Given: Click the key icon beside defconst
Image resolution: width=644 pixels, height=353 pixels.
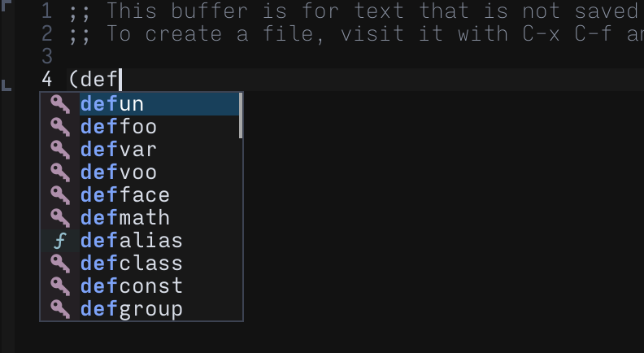Looking at the screenshot, I should coord(60,286).
